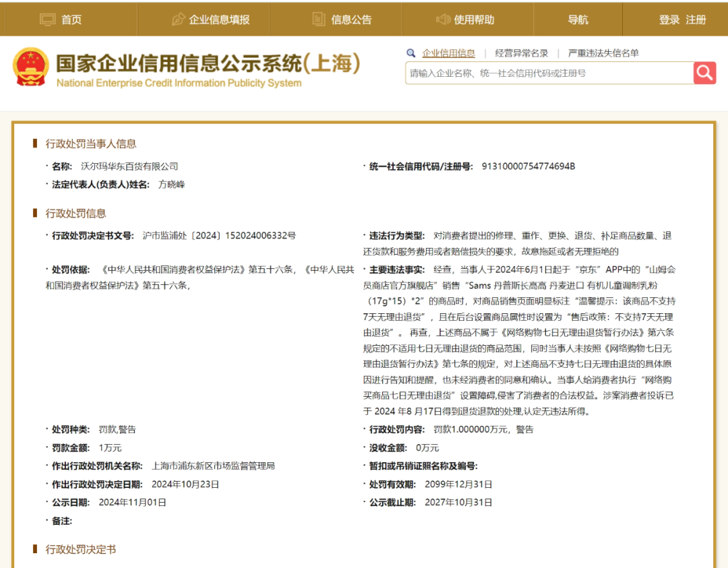Click the authority name 上海市浦东新区市场监督管理局
The height and width of the screenshot is (568, 728).
[213, 466]
